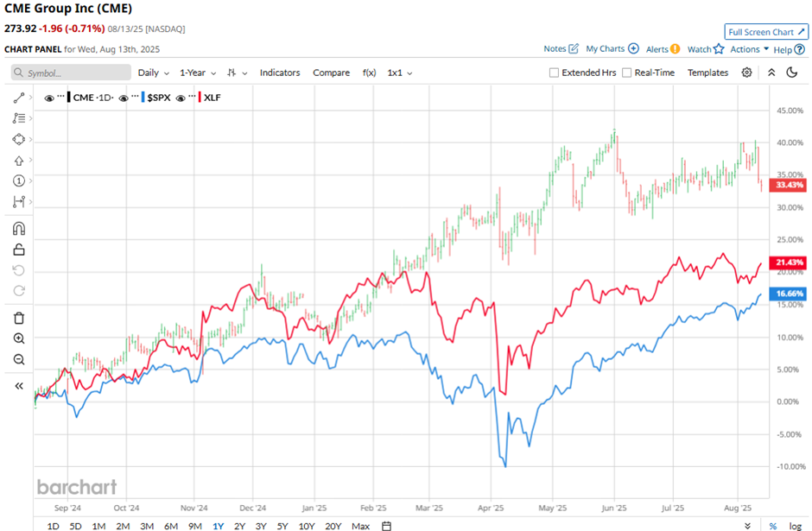Viewport: 812px width, 531px height.
Task: Click the CME black color swatch
Action: click(69, 98)
